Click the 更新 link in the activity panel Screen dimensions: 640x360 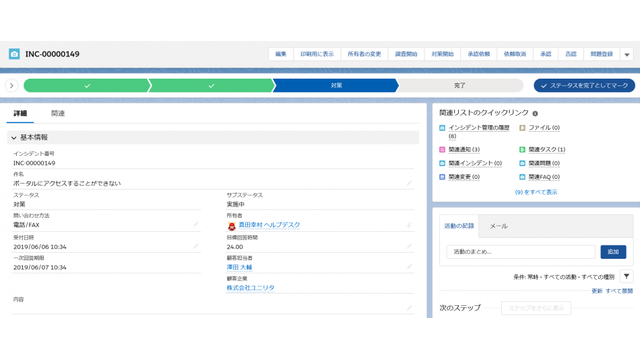(x=597, y=291)
